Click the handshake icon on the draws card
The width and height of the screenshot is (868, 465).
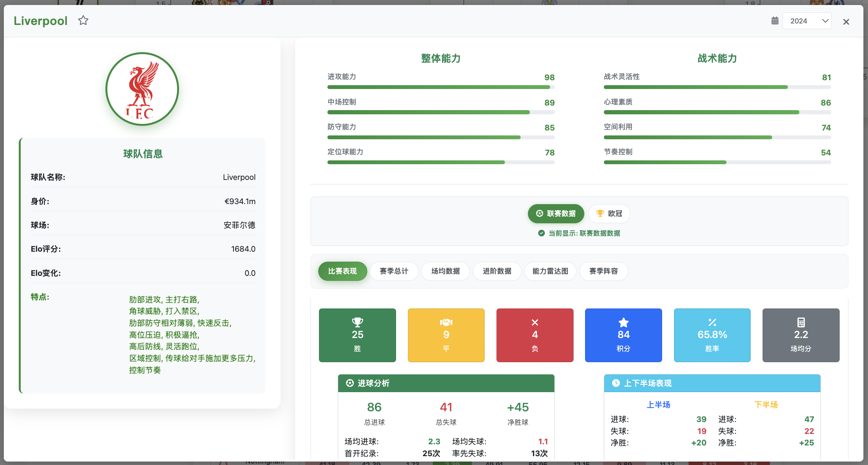(446, 322)
